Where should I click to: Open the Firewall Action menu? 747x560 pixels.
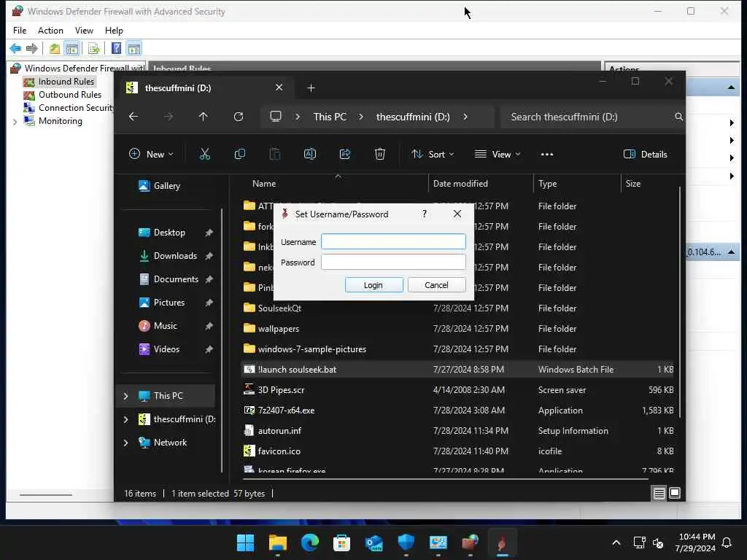[x=50, y=31]
